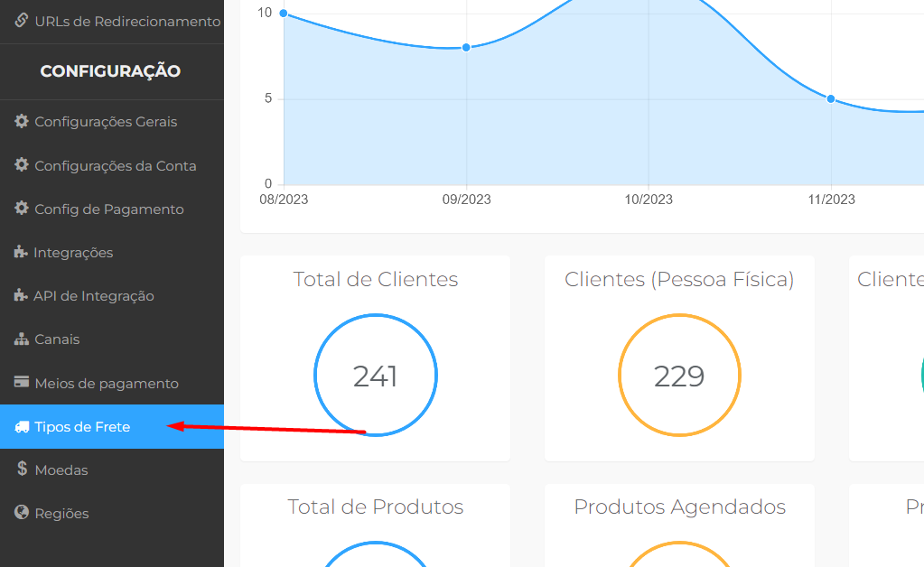Click the Clientes (Pessoa Física) circle showing 229
924x567 pixels.
click(679, 375)
